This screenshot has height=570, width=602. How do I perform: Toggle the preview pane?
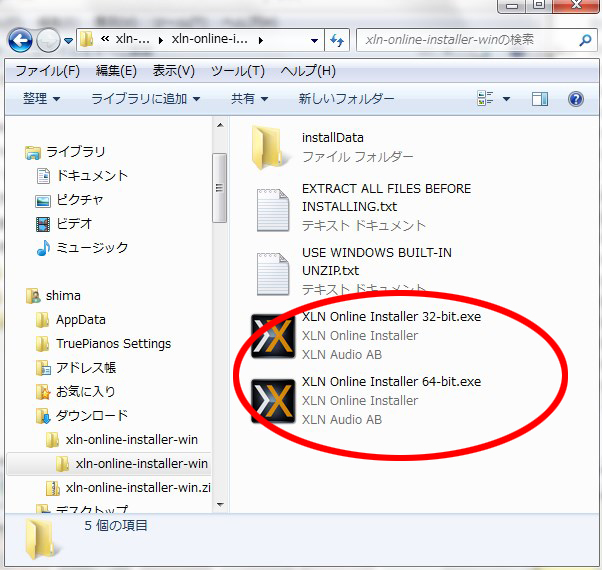click(x=540, y=99)
